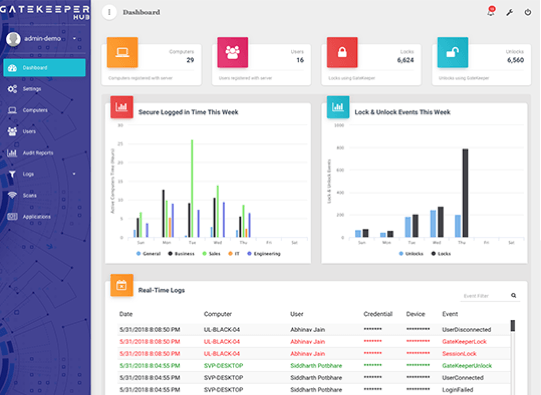Screen dimensions: 541x395
Task: Expand the admin-demo user dropdown arrow
Action: pyautogui.click(x=74, y=39)
